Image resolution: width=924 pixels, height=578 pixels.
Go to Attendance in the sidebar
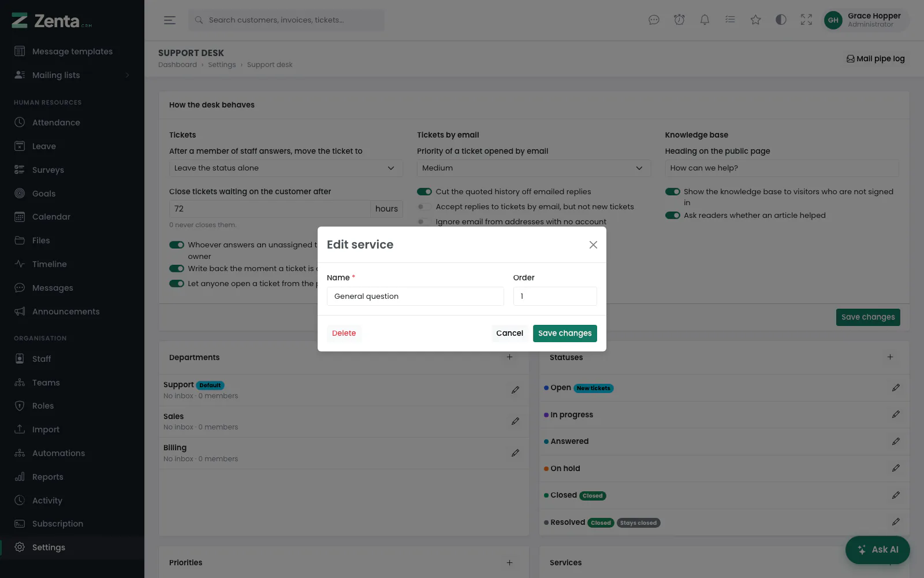click(72, 123)
